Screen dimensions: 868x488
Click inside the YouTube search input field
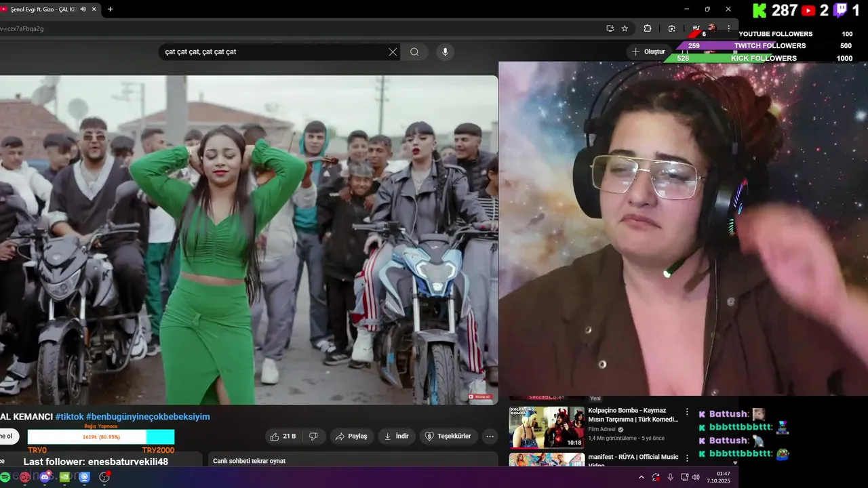click(x=275, y=52)
